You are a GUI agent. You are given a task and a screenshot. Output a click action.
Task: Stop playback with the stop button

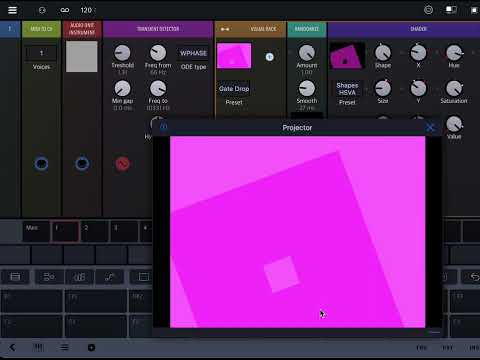474,10
